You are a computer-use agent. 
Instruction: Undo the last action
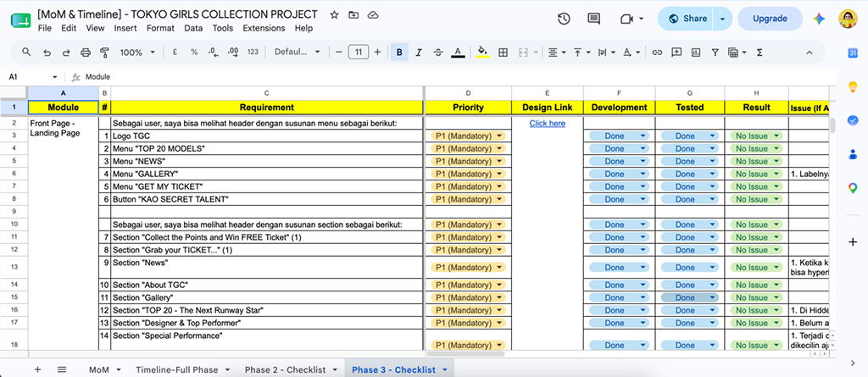47,52
